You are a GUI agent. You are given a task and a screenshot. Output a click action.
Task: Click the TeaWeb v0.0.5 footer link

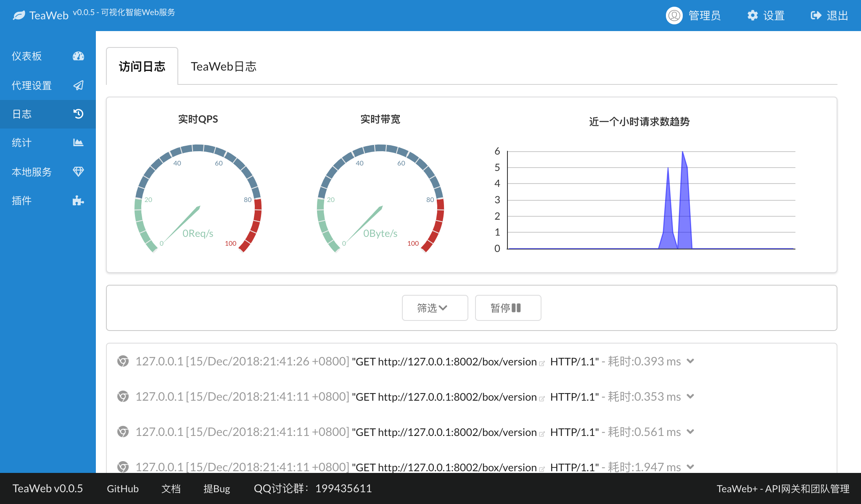coord(48,488)
